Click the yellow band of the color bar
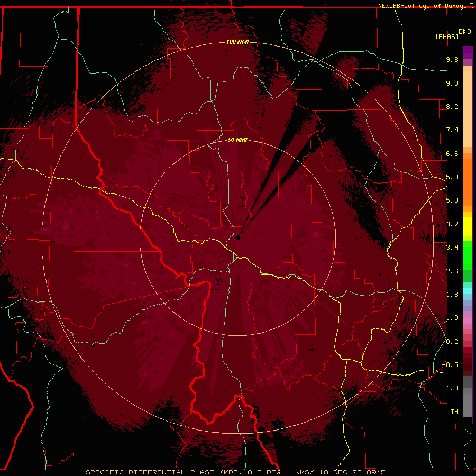This screenshot has width=476, height=476. [x=467, y=226]
